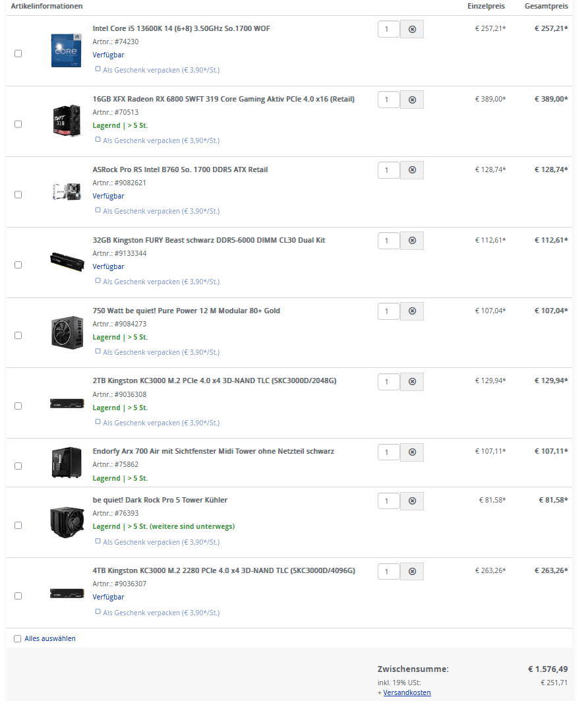Image resolution: width=588 pixels, height=701 pixels.
Task: Edit quantity field for Pure Power 12 M
Action: point(389,311)
